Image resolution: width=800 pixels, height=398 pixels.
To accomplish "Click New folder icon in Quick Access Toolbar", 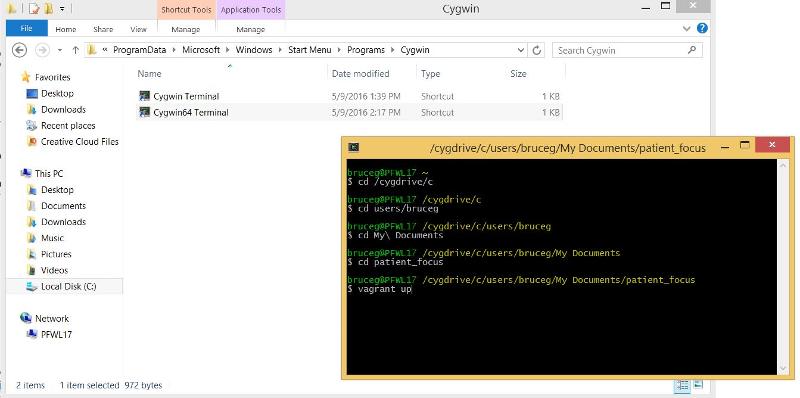I will [x=49, y=9].
